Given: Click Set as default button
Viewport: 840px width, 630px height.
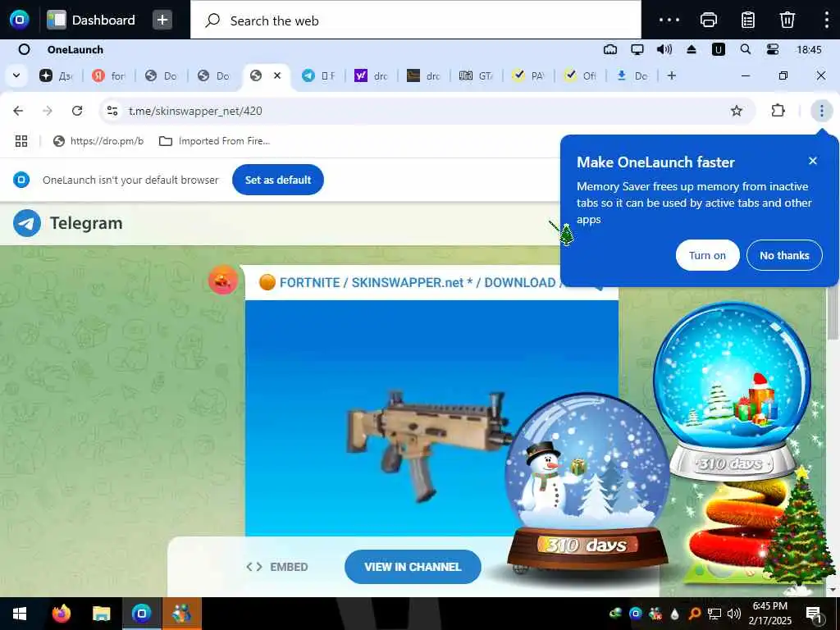Looking at the screenshot, I should 278,180.
